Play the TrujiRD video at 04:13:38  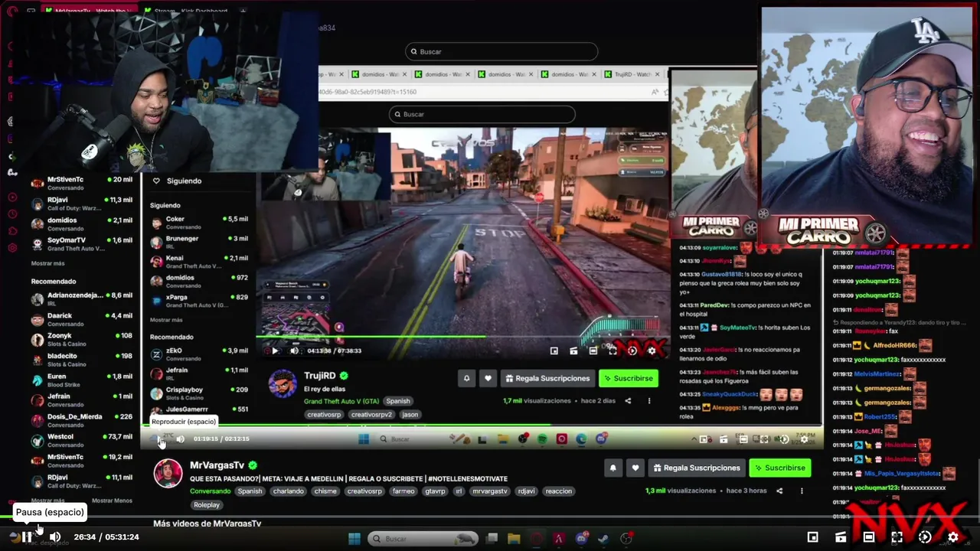point(275,350)
